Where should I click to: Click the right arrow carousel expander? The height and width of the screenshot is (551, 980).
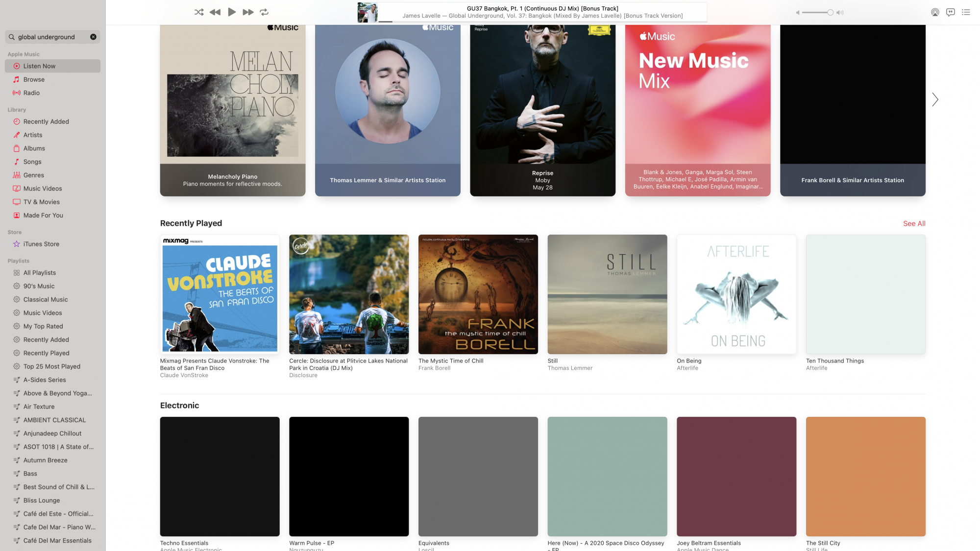(935, 100)
